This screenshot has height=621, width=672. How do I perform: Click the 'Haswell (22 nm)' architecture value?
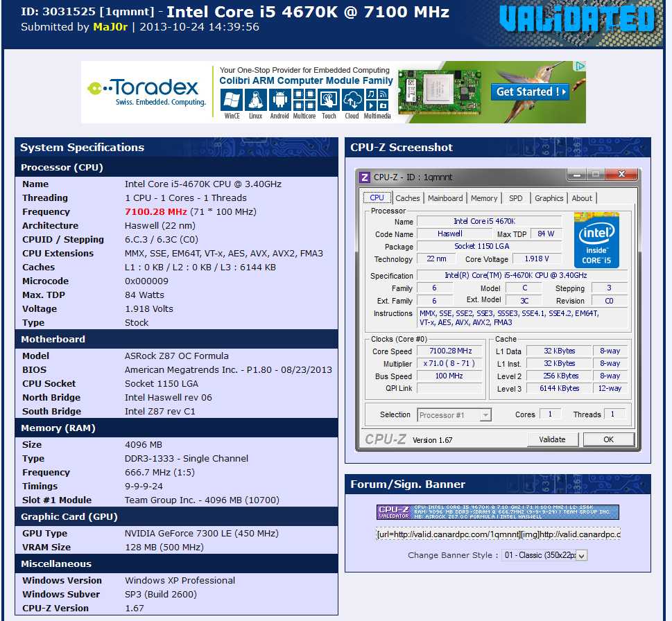click(x=160, y=226)
